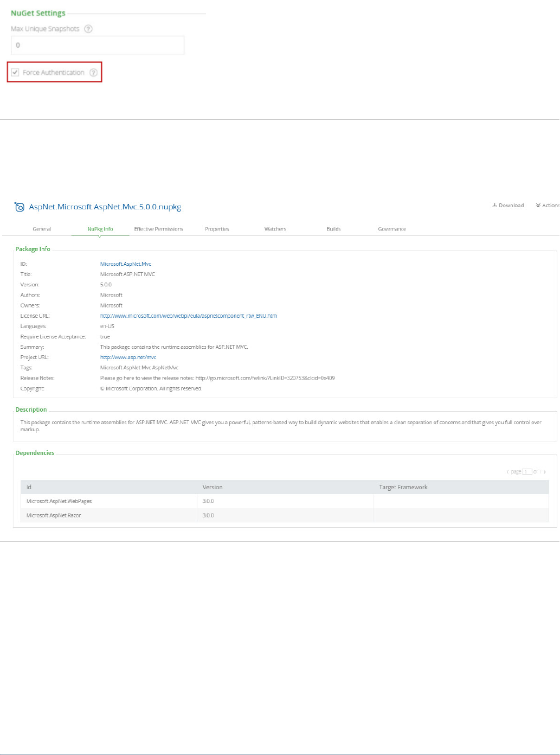Select the Microsoft.AspNet.WebPages dependency row
This screenshot has width=560, height=755.
coord(285,501)
